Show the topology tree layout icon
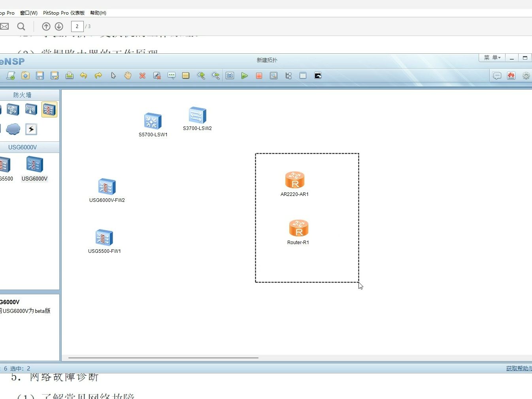Image resolution: width=532 pixels, height=399 pixels. coord(289,75)
